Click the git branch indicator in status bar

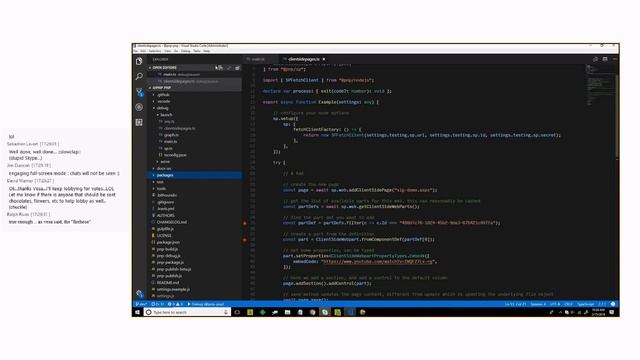[x=141, y=304]
